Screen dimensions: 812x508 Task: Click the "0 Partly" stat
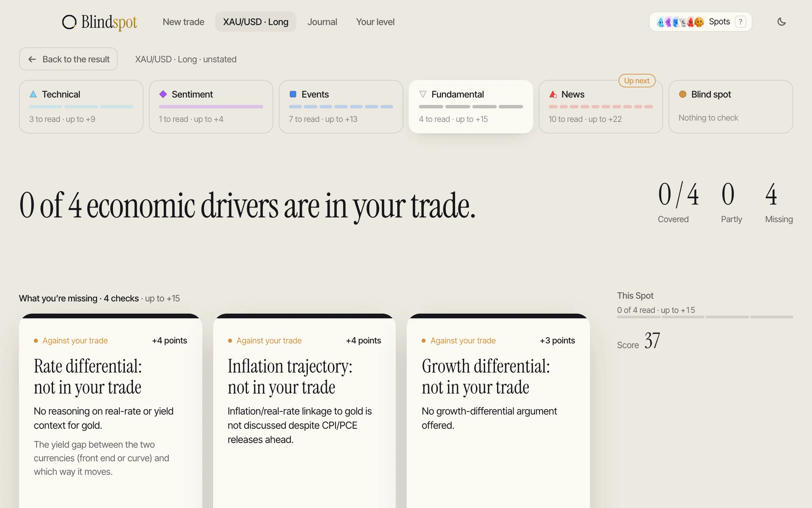pos(731,202)
